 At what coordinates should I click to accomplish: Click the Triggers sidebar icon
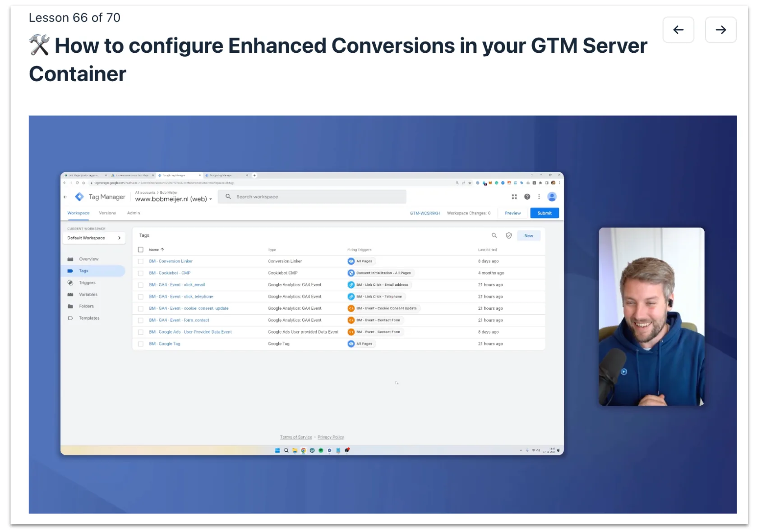click(x=70, y=283)
